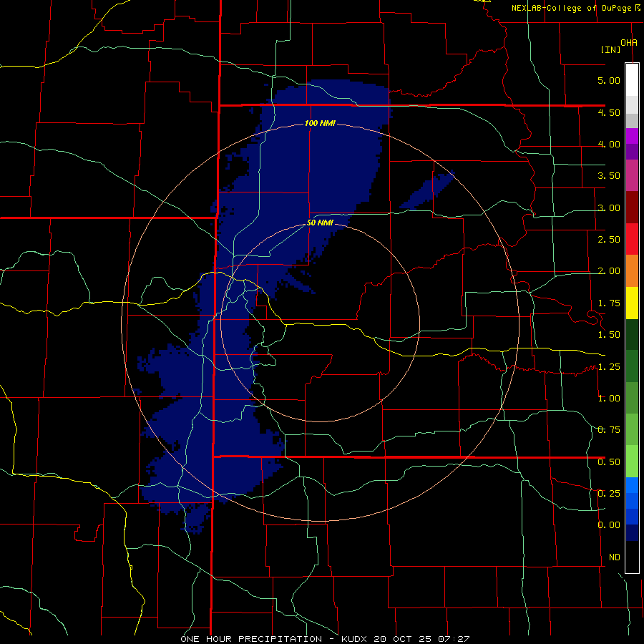Select the 2.50 legend value
The width and height of the screenshot is (644, 644).
tap(609, 240)
